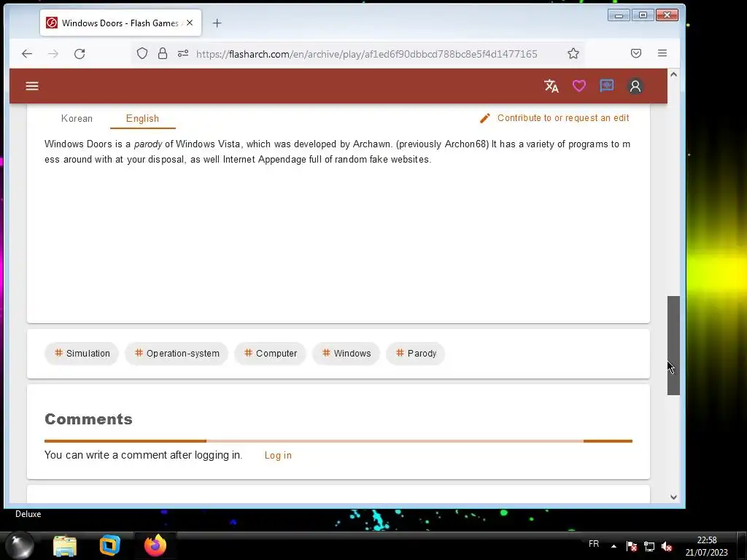Viewport: 747px width, 560px height.
Task: Click the page vertical scrollbar thumb
Action: [673, 345]
